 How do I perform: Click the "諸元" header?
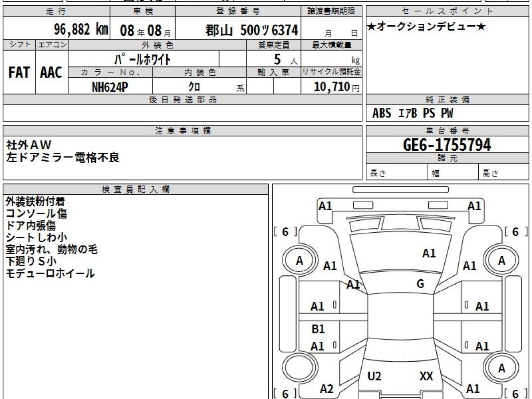pyautogui.click(x=447, y=158)
